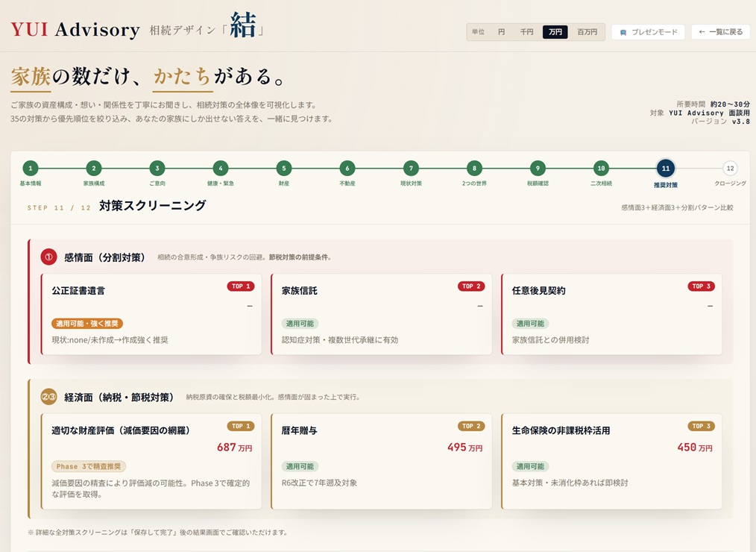Screen dimensions: 756x552
Task: Click current step 11 推奨対策 circle
Action: click(x=665, y=169)
